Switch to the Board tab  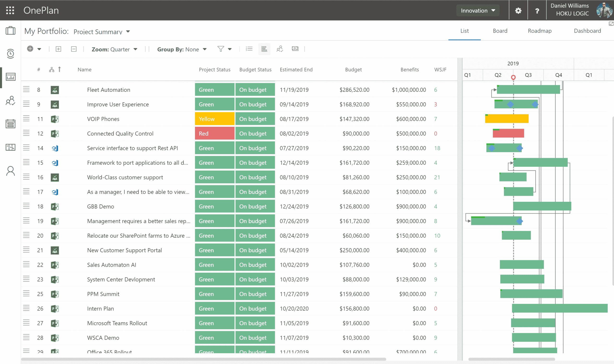point(500,30)
